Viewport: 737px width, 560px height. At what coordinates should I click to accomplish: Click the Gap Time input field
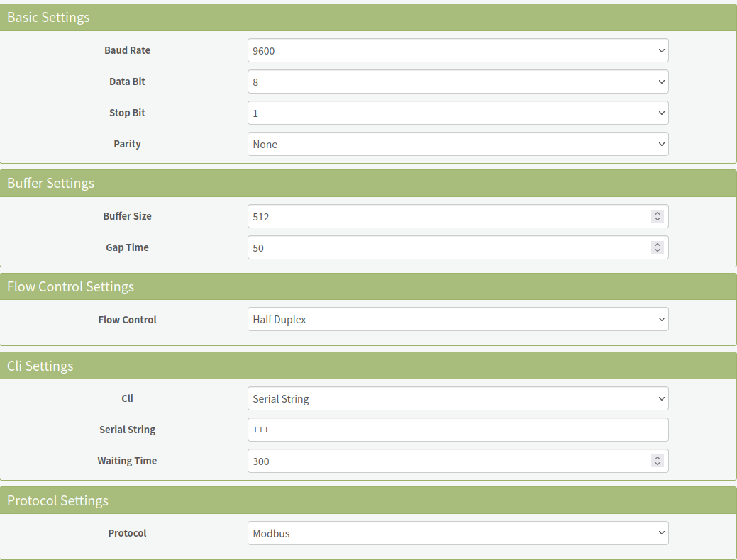[x=458, y=247]
